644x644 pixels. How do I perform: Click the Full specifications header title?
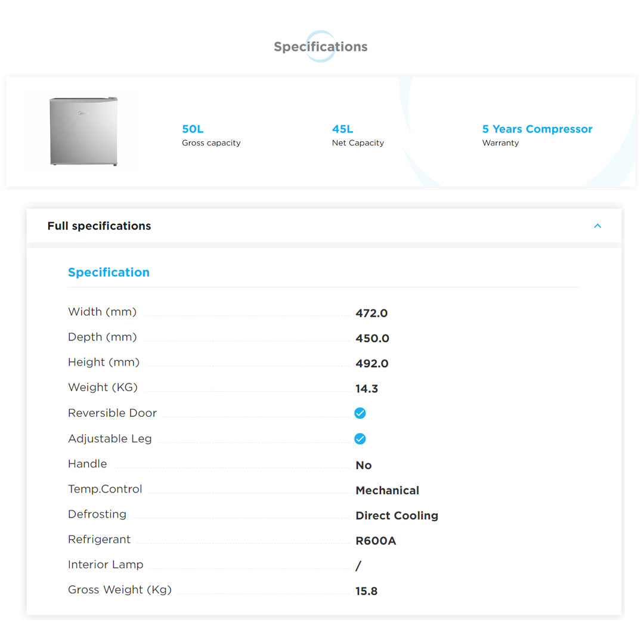point(99,226)
